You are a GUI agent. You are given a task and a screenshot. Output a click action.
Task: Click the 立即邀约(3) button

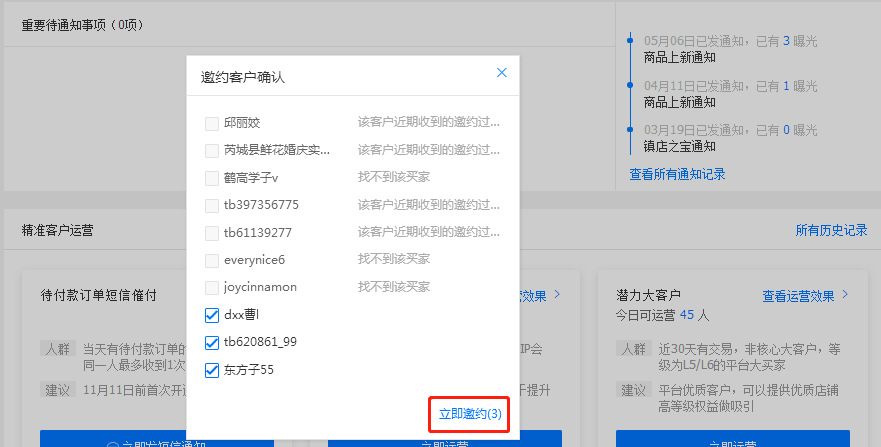[470, 414]
